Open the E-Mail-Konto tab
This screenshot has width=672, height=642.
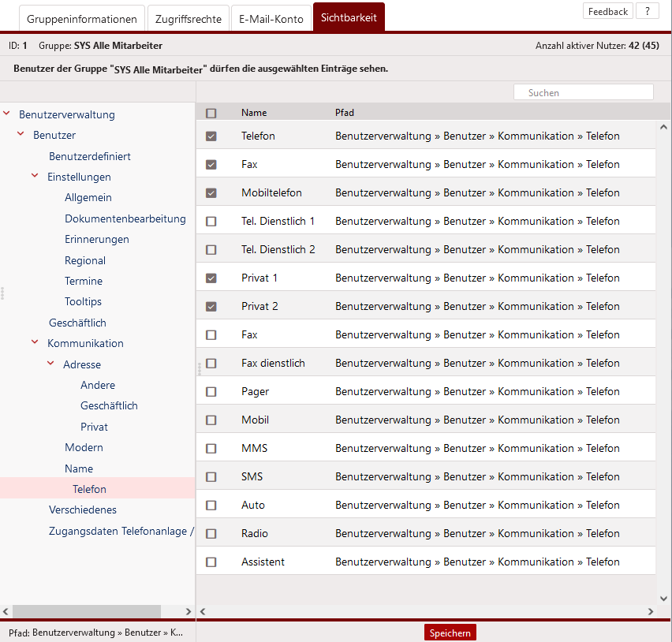click(x=271, y=19)
